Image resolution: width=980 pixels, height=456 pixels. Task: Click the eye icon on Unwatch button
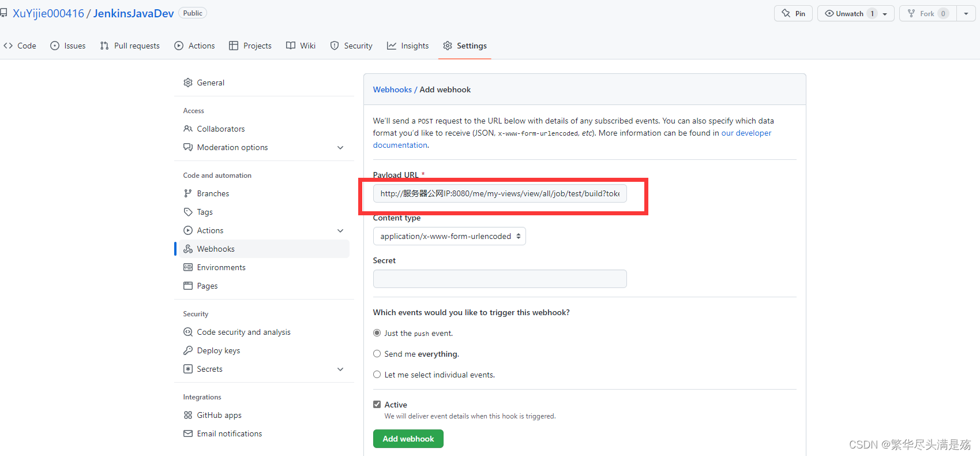tap(829, 13)
